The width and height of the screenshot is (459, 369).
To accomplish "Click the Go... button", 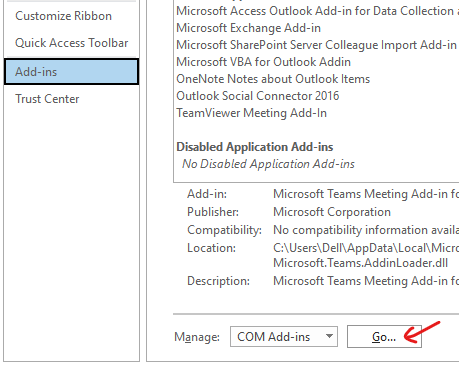I will [x=384, y=337].
